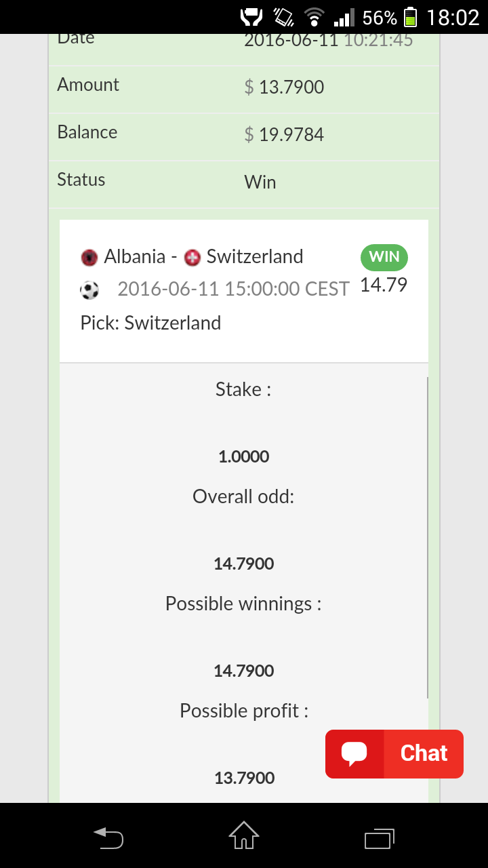This screenshot has width=488, height=868.
Task: Tap the 14.79 odds value
Action: (384, 285)
